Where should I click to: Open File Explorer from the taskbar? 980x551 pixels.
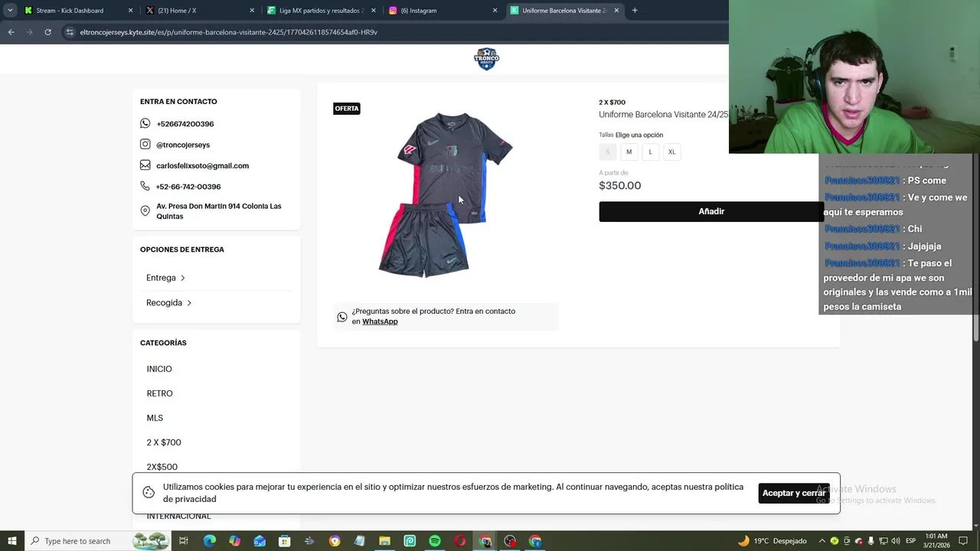pos(384,541)
